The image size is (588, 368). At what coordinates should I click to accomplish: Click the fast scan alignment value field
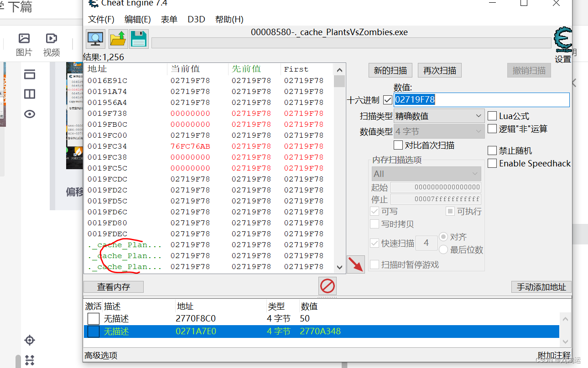tap(426, 243)
